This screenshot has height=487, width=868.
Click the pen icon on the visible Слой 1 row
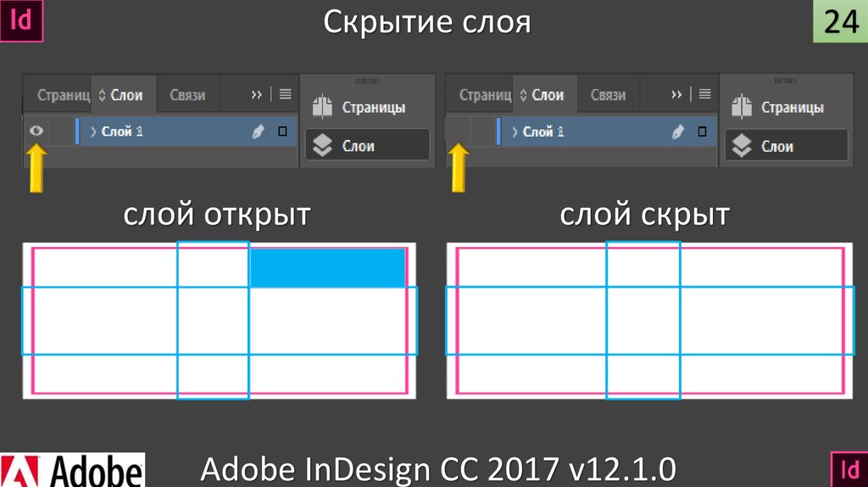click(x=259, y=132)
